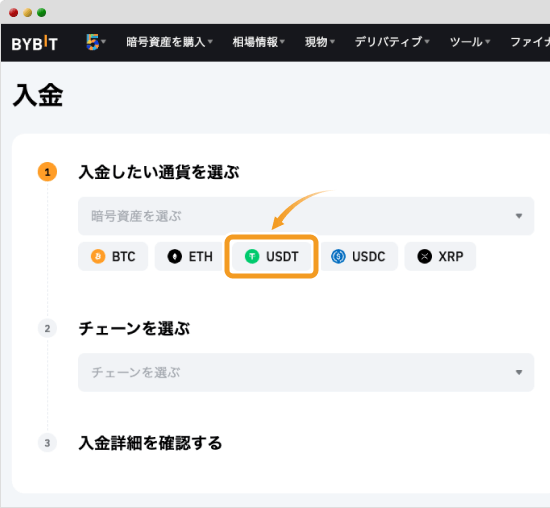
Task: Click the Bybit logo
Action: click(x=34, y=43)
